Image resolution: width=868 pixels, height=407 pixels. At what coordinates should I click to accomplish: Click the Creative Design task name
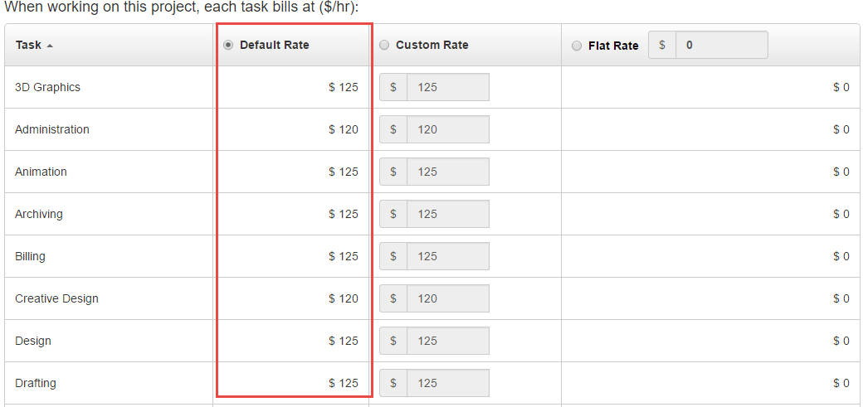(x=56, y=298)
